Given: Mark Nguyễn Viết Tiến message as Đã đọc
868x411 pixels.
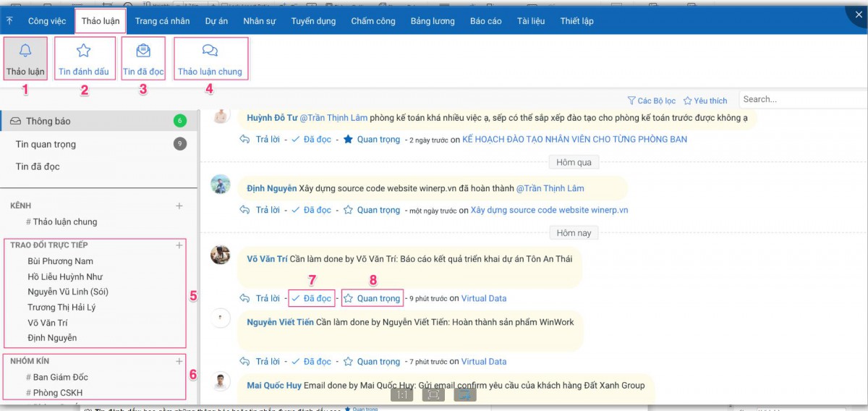Looking at the screenshot, I should [x=311, y=361].
